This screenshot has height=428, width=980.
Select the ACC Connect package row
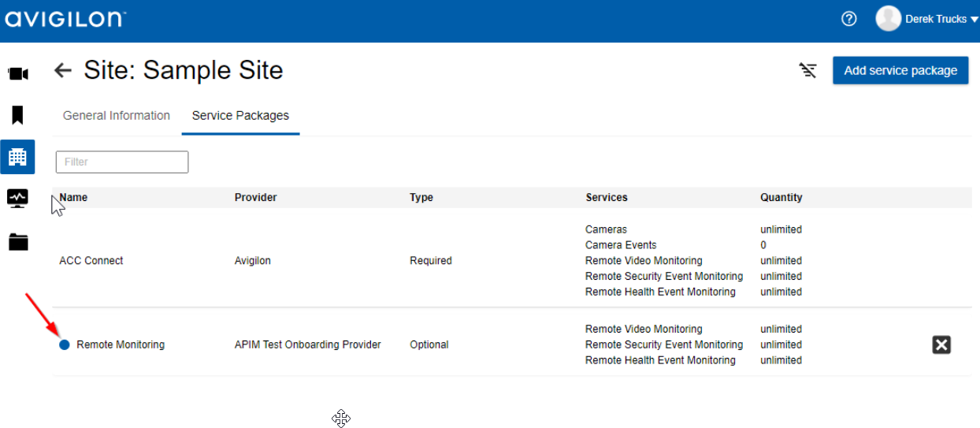tap(91, 261)
